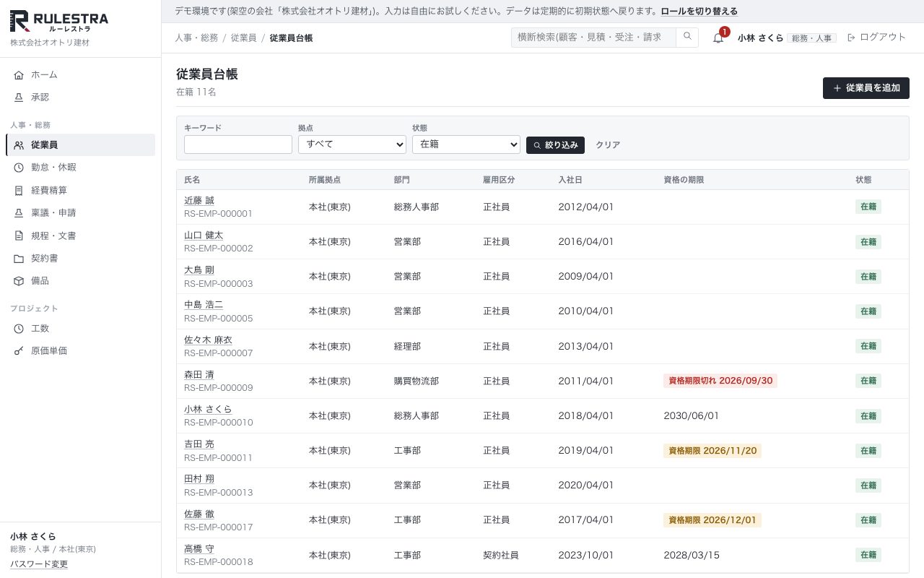The image size is (924, 578).
Task: Click ロールを切り替える link in banner
Action: pos(699,12)
